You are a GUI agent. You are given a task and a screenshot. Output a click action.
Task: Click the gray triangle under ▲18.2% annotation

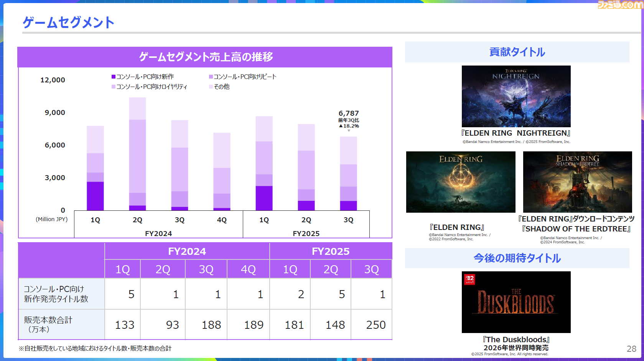point(349,131)
